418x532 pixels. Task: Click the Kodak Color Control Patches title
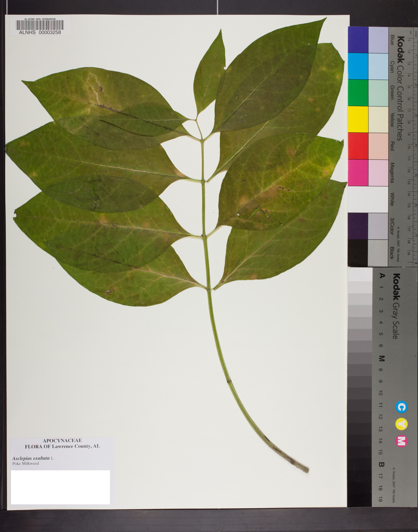point(400,88)
